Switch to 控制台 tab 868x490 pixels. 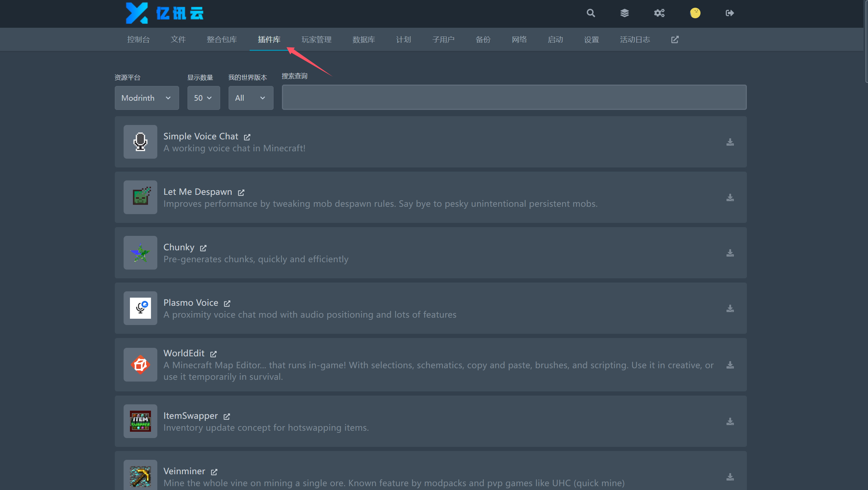138,39
